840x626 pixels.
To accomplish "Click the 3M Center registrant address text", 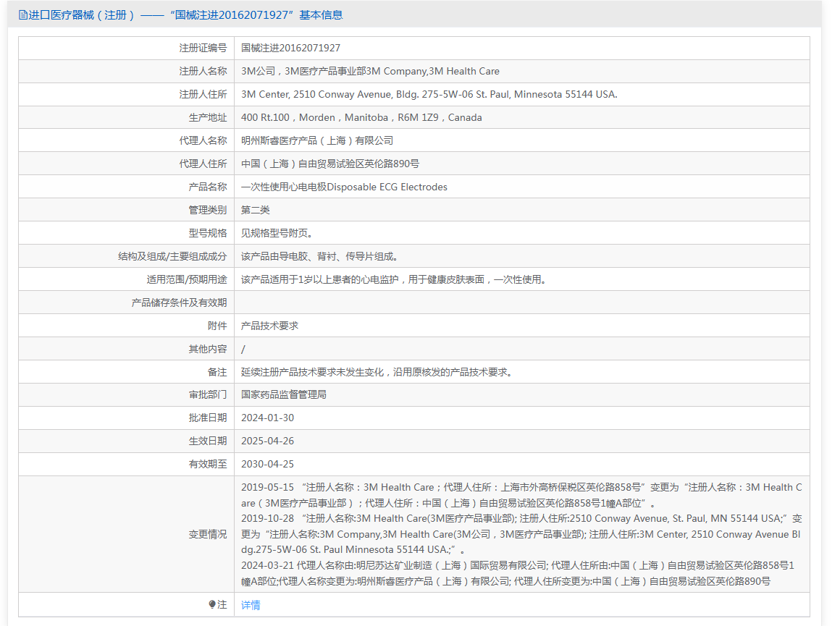I will (x=429, y=94).
